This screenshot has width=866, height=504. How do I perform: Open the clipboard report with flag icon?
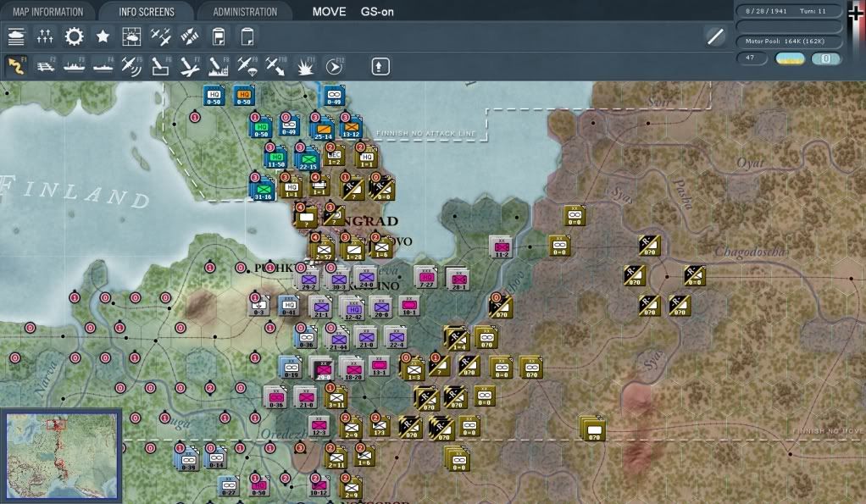[219, 36]
